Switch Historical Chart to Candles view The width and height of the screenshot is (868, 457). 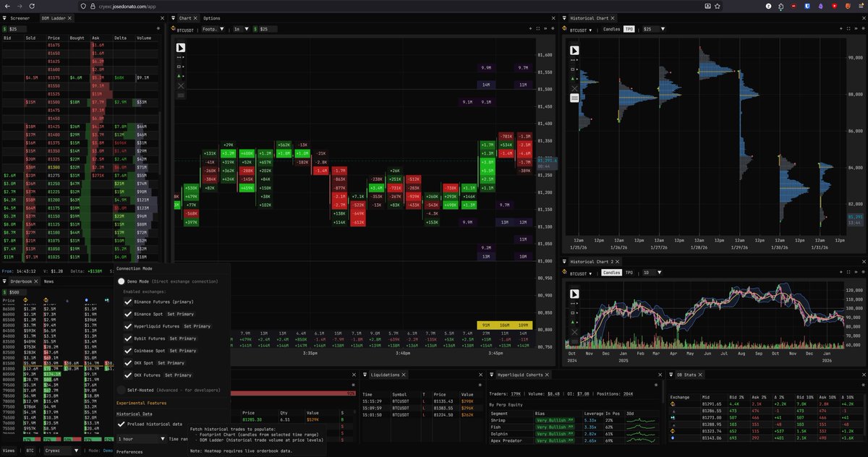(611, 30)
